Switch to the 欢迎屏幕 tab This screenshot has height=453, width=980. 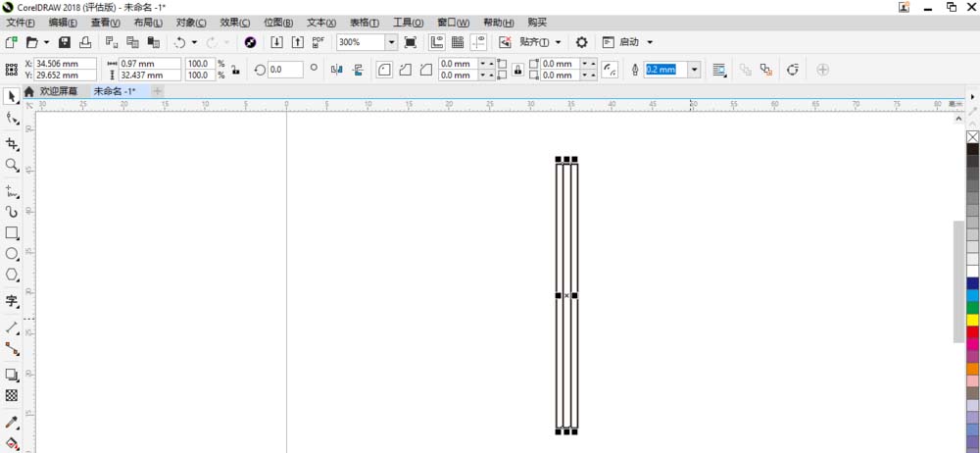(59, 91)
